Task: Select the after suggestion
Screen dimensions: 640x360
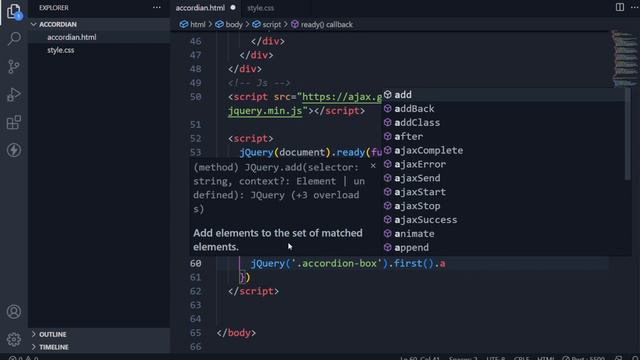Action: click(x=503, y=136)
